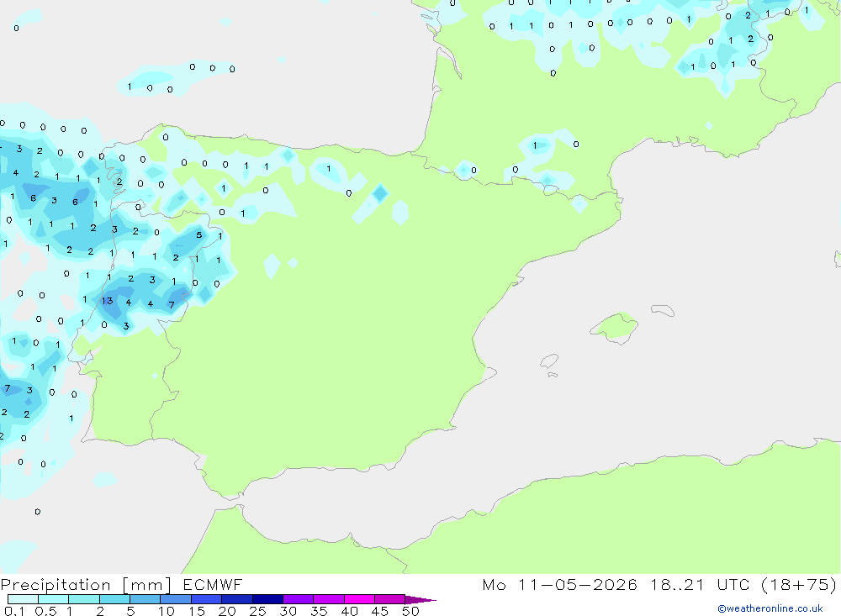This screenshot has width=841, height=616.
Task: Click legend label '20'
Action: (x=227, y=611)
